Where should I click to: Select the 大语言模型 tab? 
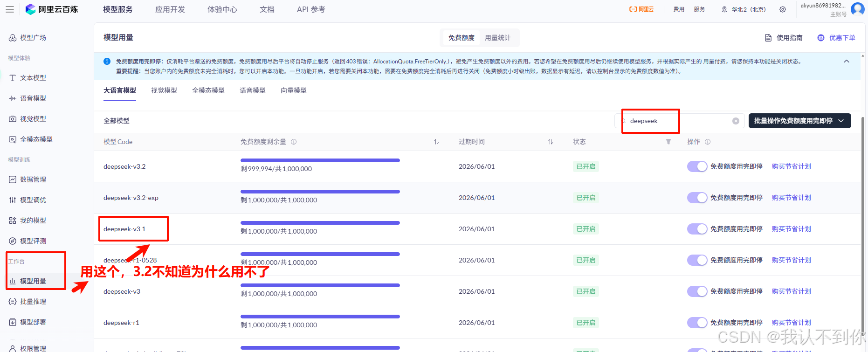(120, 90)
